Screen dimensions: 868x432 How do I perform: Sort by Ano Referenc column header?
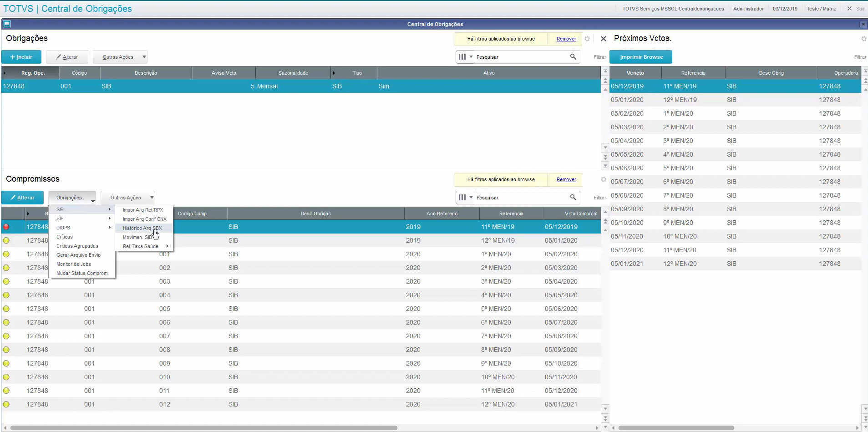(442, 213)
